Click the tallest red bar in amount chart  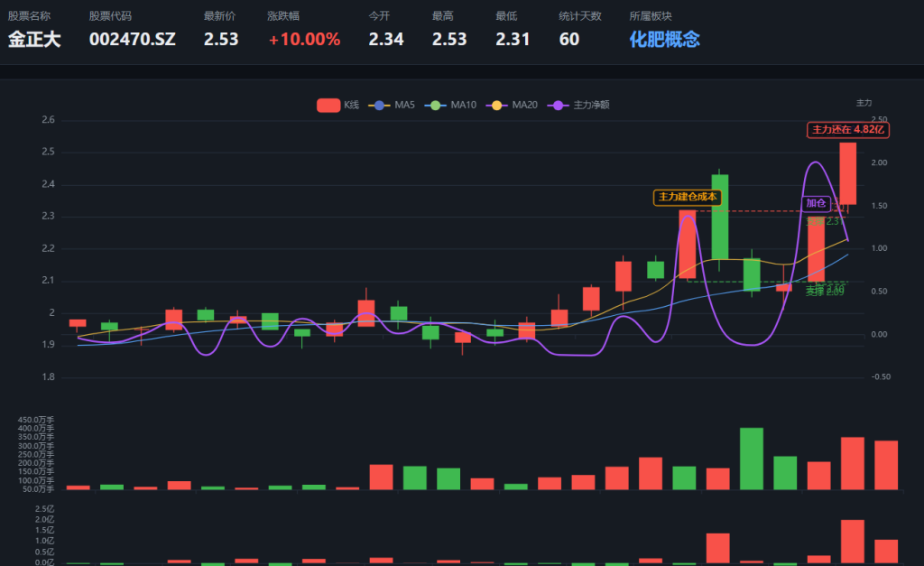pyautogui.click(x=853, y=542)
